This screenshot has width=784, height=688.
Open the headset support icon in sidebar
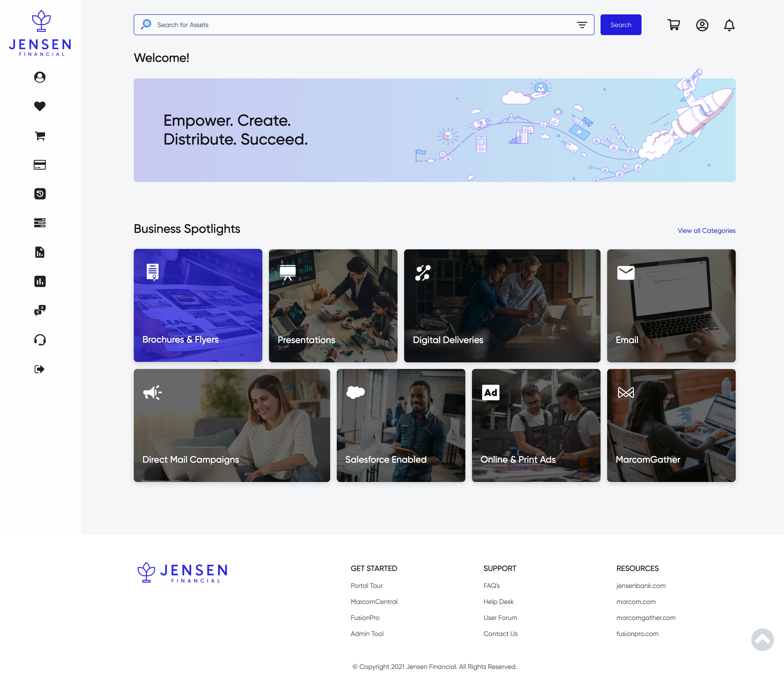pyautogui.click(x=40, y=340)
